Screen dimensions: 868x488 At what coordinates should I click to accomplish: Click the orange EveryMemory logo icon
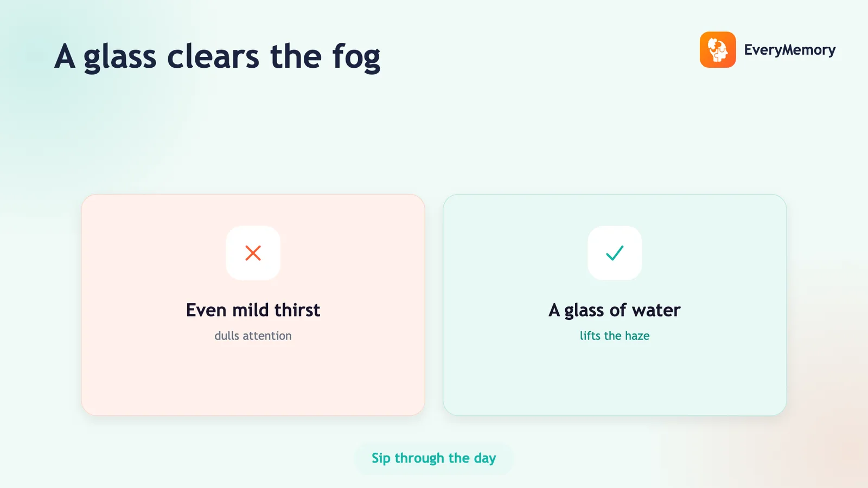tap(718, 50)
